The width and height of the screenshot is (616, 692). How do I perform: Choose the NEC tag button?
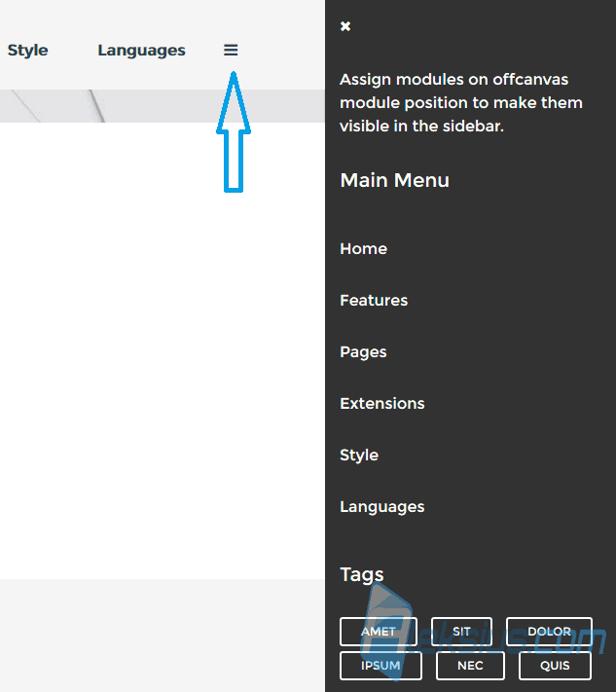click(470, 666)
